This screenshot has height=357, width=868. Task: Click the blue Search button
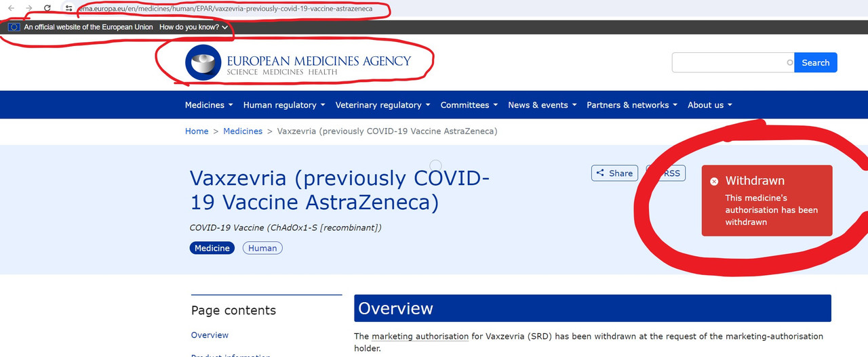click(816, 62)
